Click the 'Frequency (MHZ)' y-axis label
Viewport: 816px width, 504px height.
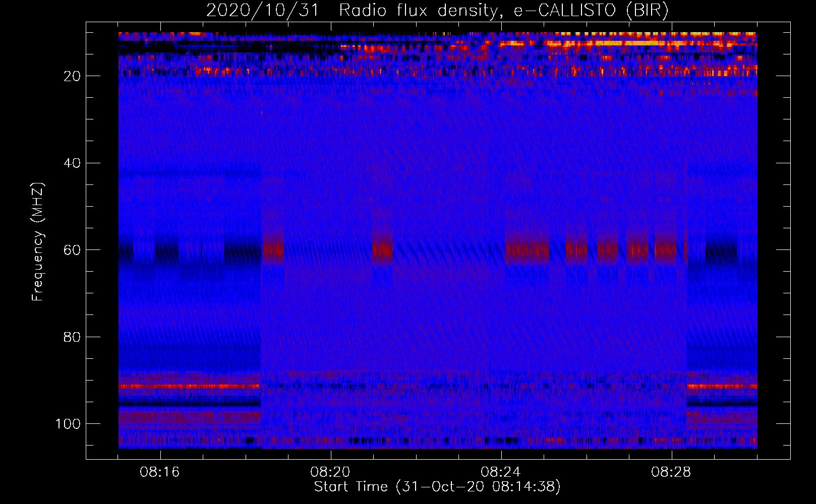(37, 241)
